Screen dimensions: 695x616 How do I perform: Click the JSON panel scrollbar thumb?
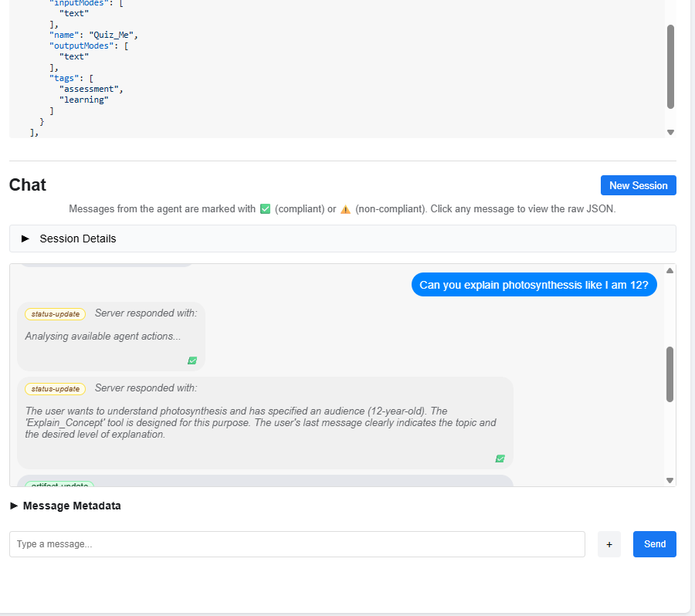tap(670, 66)
